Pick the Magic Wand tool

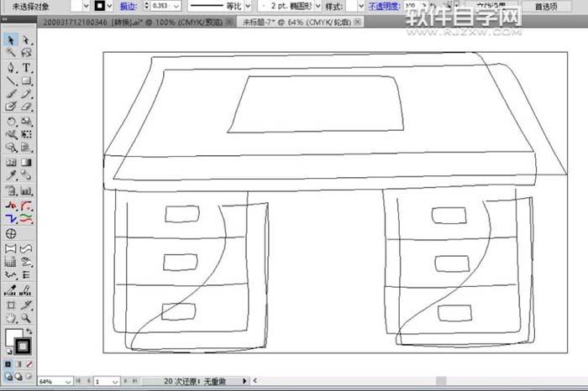point(11,53)
